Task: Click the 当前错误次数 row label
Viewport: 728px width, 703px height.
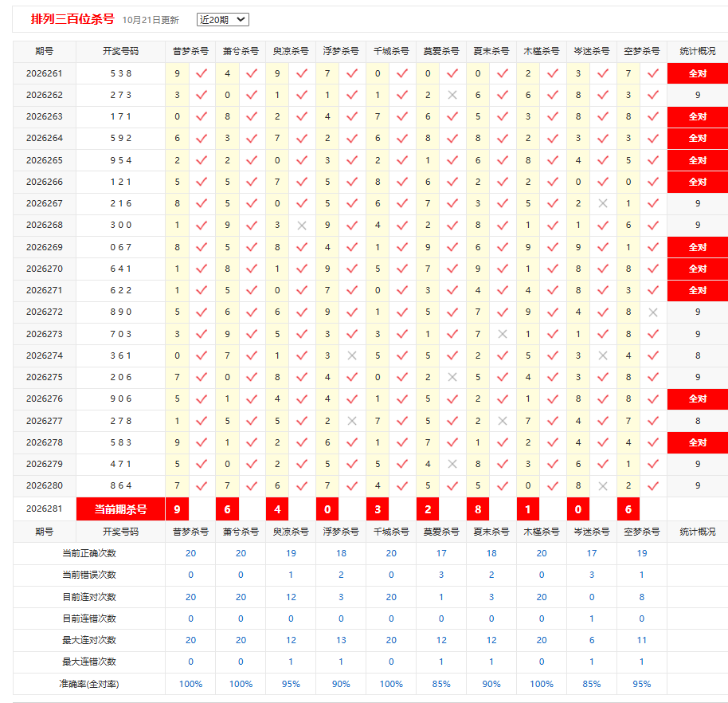Action: 89,575
